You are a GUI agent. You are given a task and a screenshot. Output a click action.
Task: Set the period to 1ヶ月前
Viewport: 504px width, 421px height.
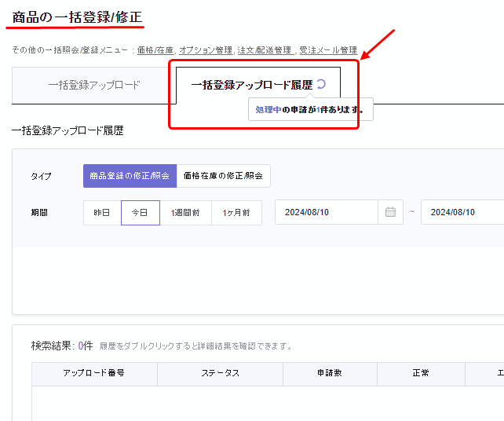point(236,213)
